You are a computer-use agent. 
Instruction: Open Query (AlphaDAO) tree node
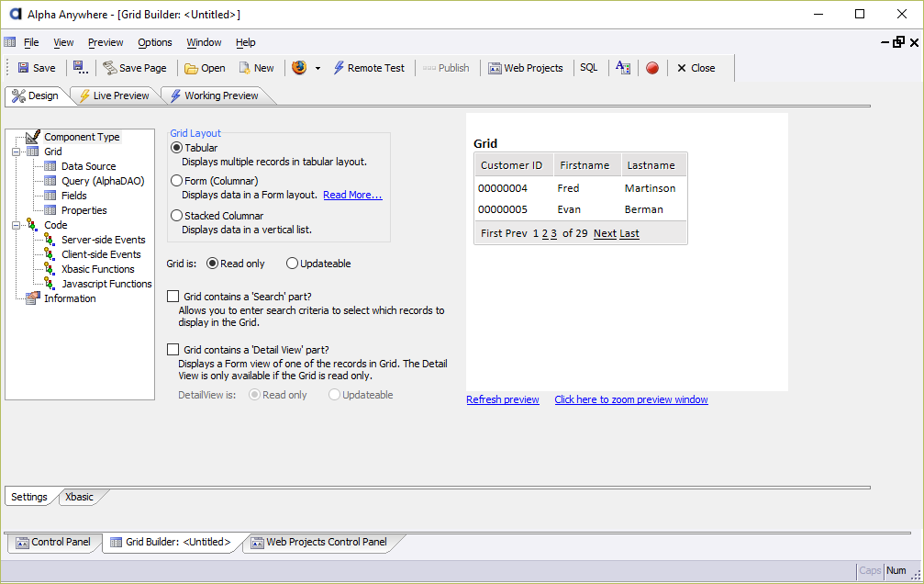[x=103, y=181]
